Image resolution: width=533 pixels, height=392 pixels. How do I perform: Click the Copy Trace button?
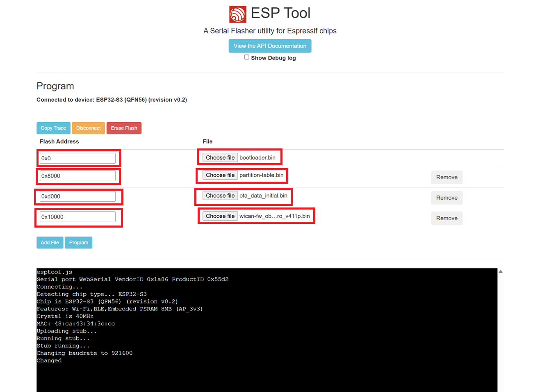coord(53,128)
